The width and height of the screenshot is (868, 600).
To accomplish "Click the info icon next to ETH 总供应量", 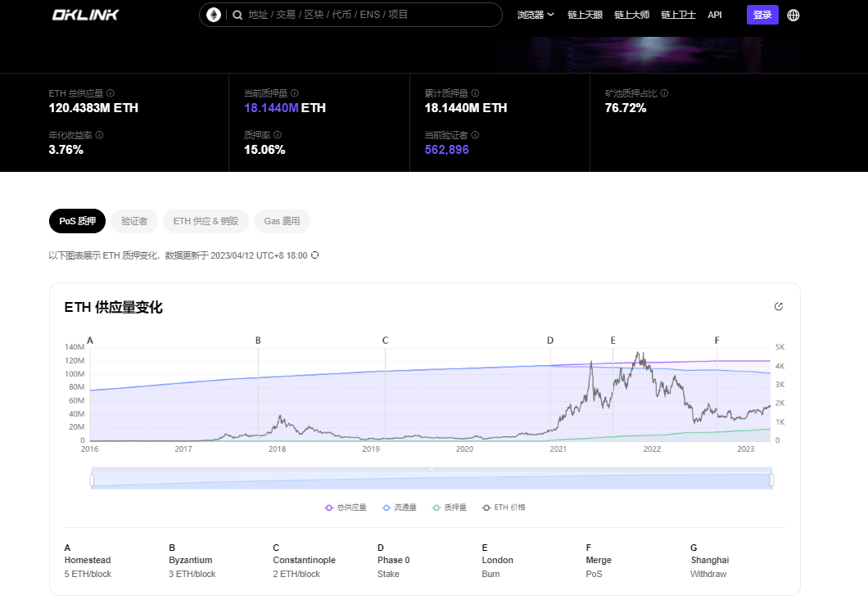I will (x=111, y=92).
